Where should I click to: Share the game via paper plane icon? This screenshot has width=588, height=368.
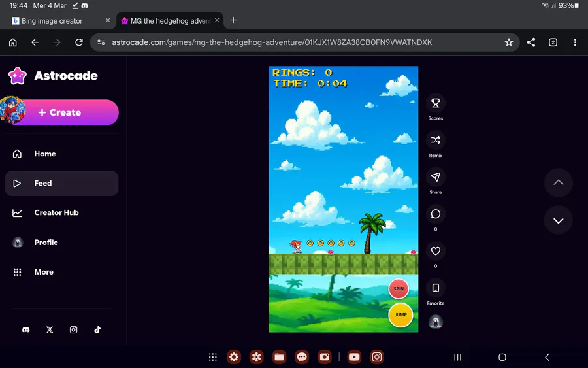tap(435, 177)
